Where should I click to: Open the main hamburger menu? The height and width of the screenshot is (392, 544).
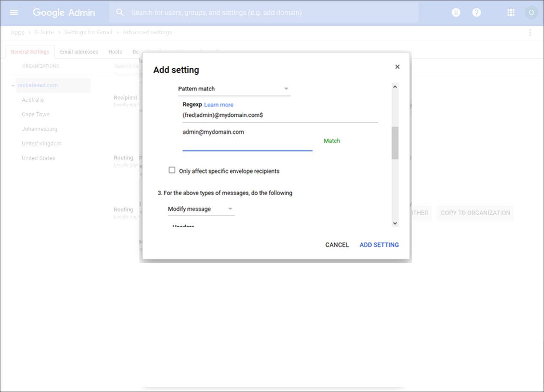[14, 12]
